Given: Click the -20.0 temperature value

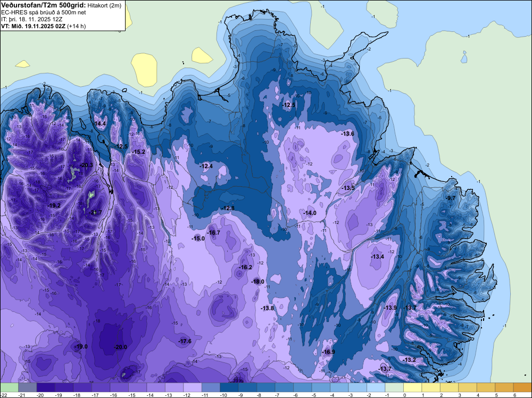Looking at the screenshot, I should [120, 347].
